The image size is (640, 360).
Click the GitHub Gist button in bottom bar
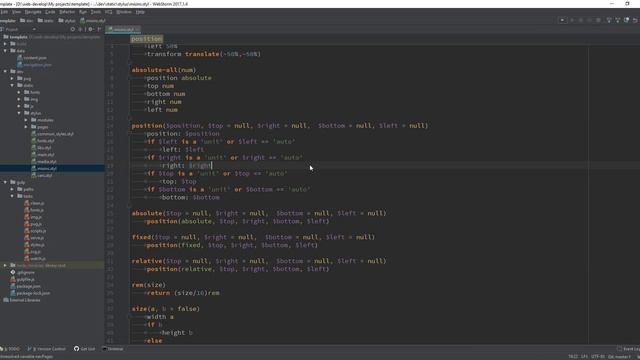tap(84, 349)
